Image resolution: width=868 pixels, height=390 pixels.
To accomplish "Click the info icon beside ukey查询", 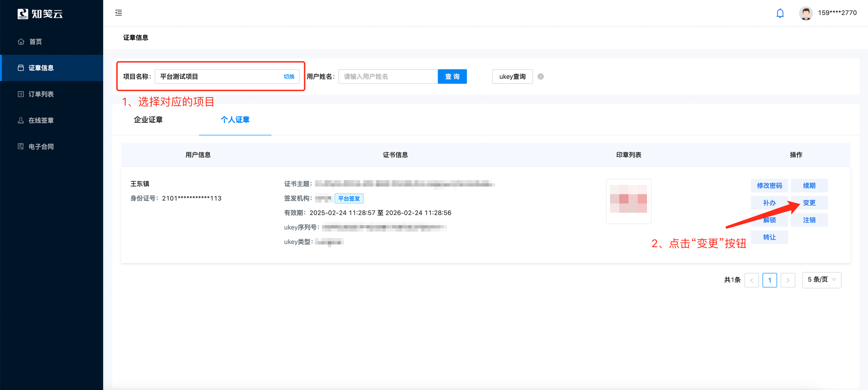I will tap(541, 76).
